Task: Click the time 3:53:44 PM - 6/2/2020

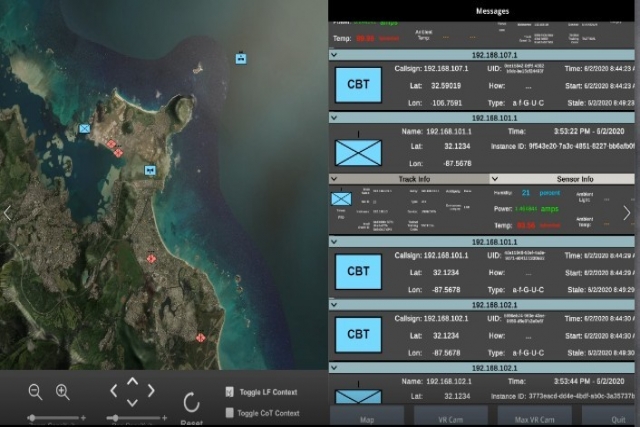Action: click(x=589, y=381)
